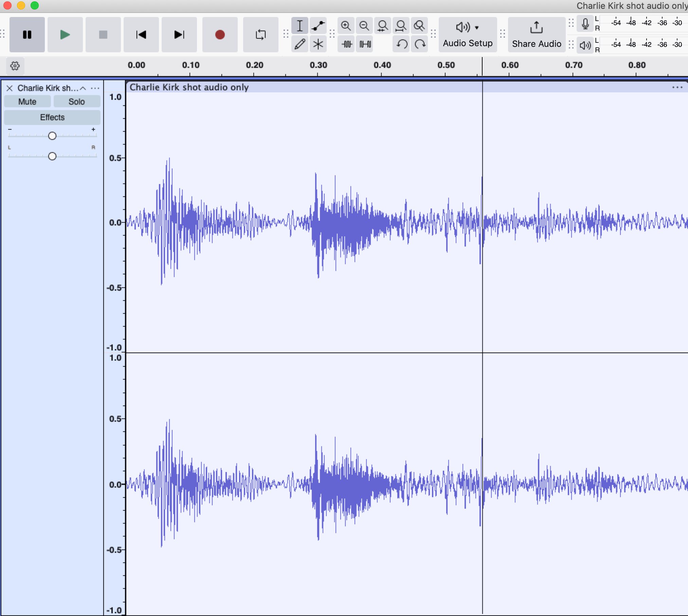This screenshot has height=616, width=688.
Task: Select the Envelope tool
Action: tap(318, 26)
